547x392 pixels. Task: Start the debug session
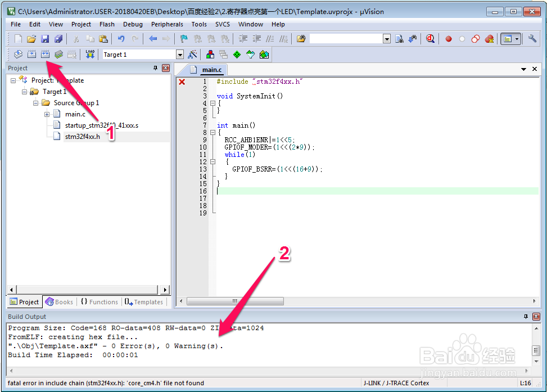[x=430, y=39]
